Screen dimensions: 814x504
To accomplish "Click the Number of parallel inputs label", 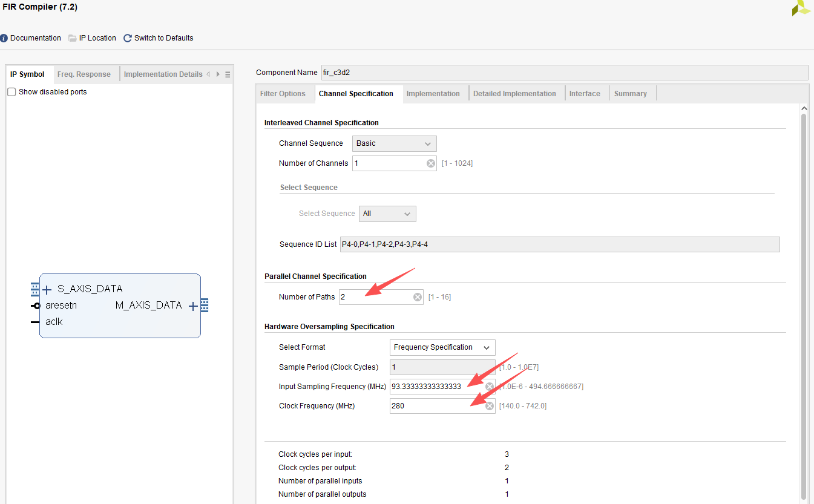I will point(320,481).
